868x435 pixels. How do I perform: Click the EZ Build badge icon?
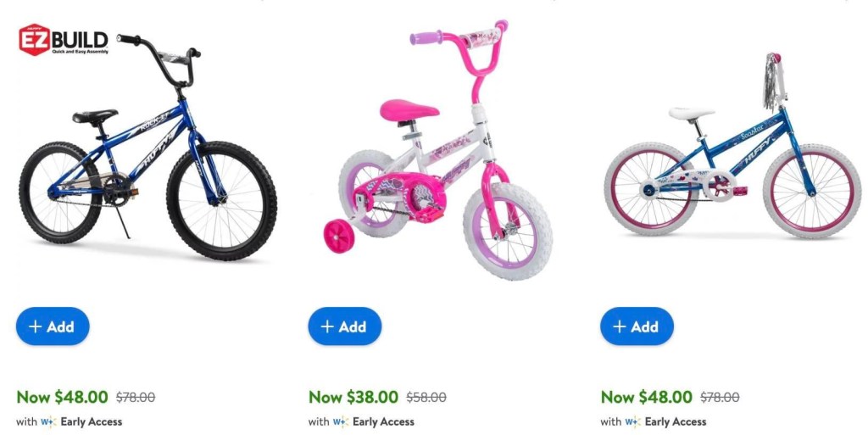tap(64, 40)
